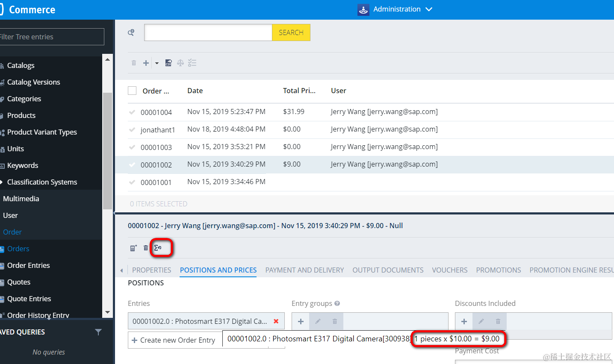Click the yellow SEARCH button
This screenshot has height=364, width=614.
(291, 32)
